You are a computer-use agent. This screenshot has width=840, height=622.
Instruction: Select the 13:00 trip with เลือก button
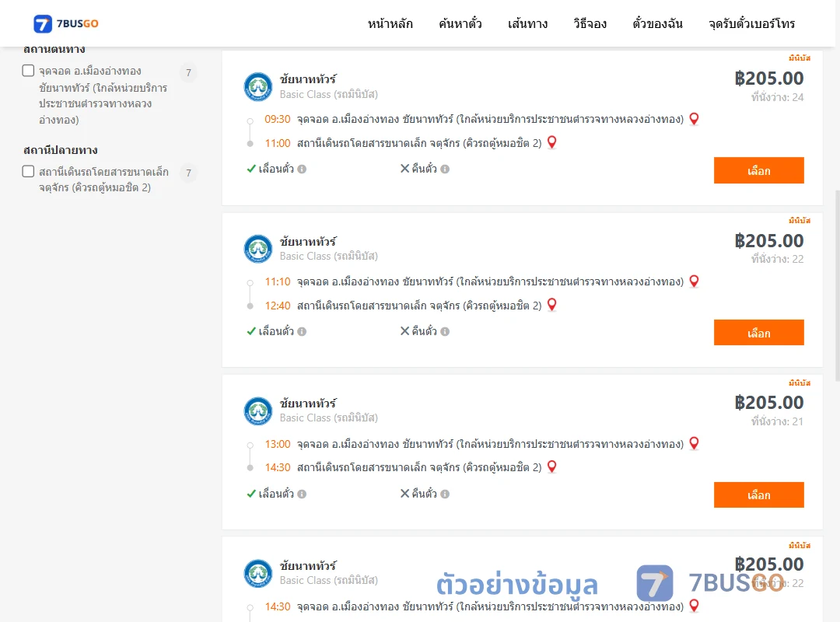758,495
